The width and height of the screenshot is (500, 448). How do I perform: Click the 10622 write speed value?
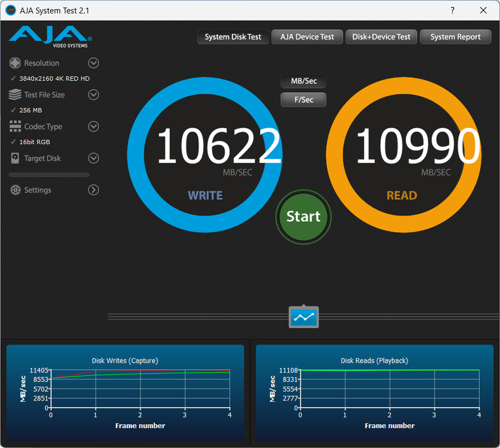tap(219, 145)
